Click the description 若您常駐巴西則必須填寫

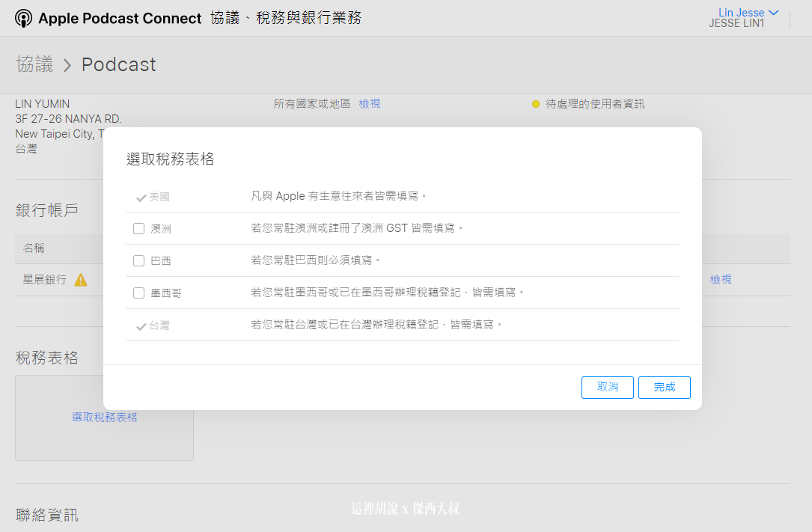click(315, 260)
